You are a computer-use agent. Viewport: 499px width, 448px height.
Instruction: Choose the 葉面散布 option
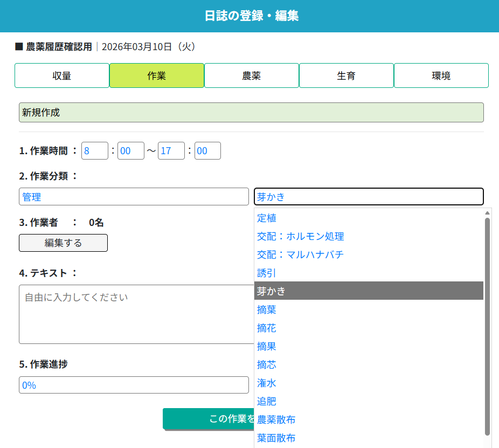pos(369,438)
